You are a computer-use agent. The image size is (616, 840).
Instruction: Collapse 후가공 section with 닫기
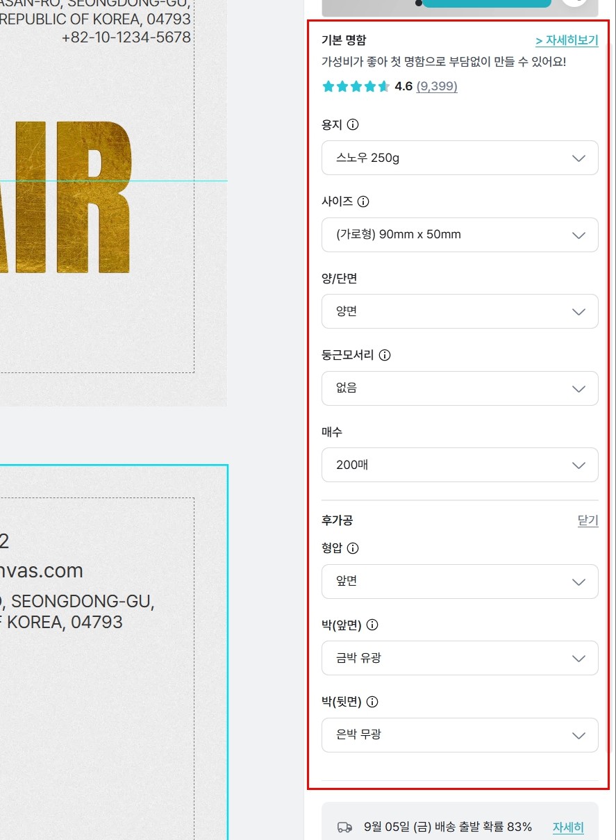[x=588, y=520]
